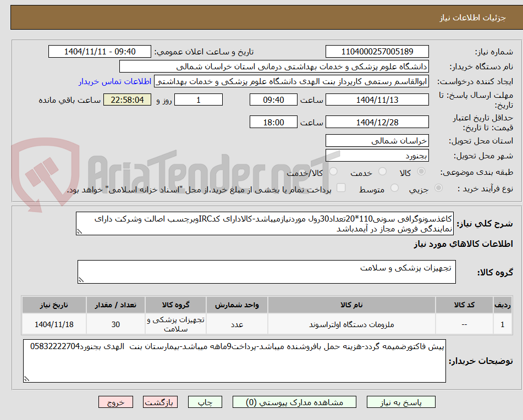The image size is (523, 420).
Task: Select the خدمت radio button
Action: click(x=383, y=172)
